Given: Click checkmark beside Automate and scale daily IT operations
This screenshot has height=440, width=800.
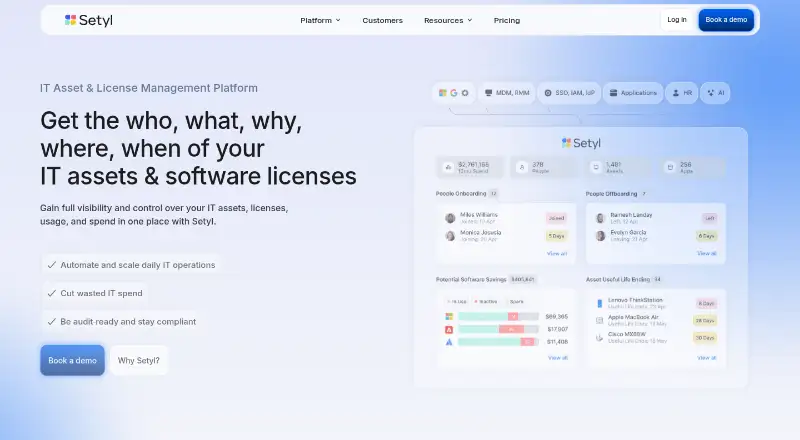Looking at the screenshot, I should pos(52,265).
